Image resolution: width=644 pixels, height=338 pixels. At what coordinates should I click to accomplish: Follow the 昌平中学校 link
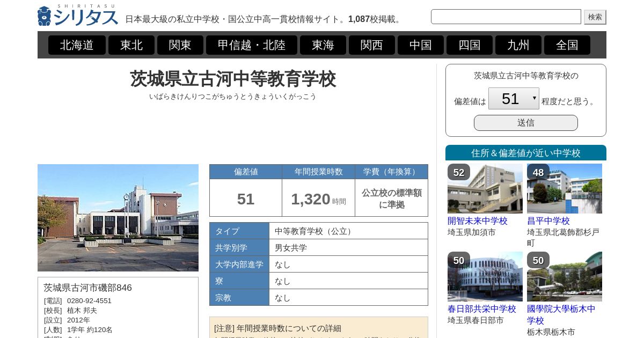coord(548,221)
